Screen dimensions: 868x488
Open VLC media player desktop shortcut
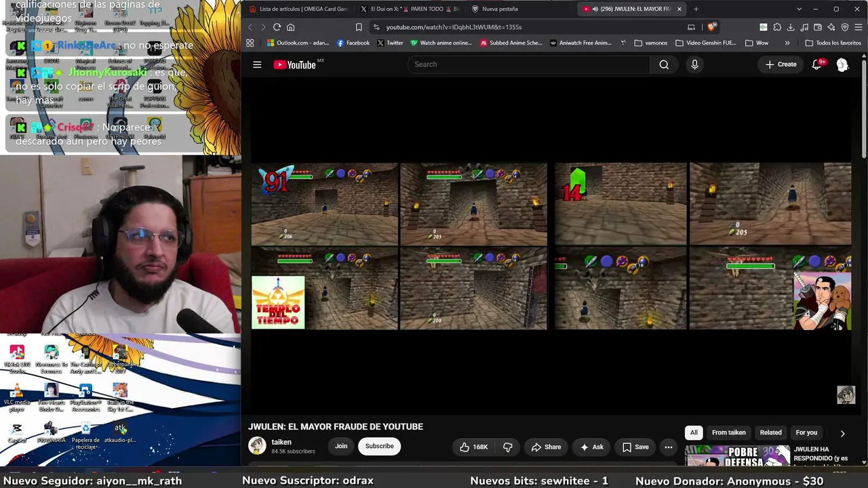[x=17, y=398]
